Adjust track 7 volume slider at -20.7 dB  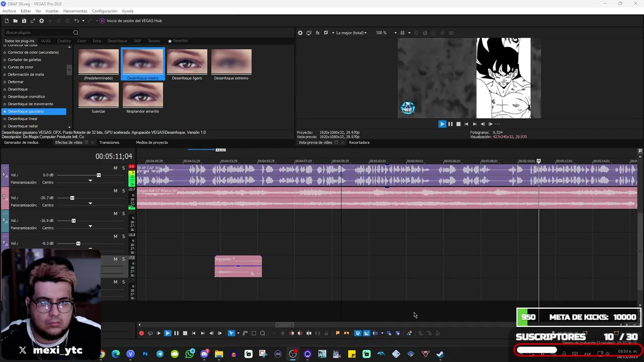[72, 198]
